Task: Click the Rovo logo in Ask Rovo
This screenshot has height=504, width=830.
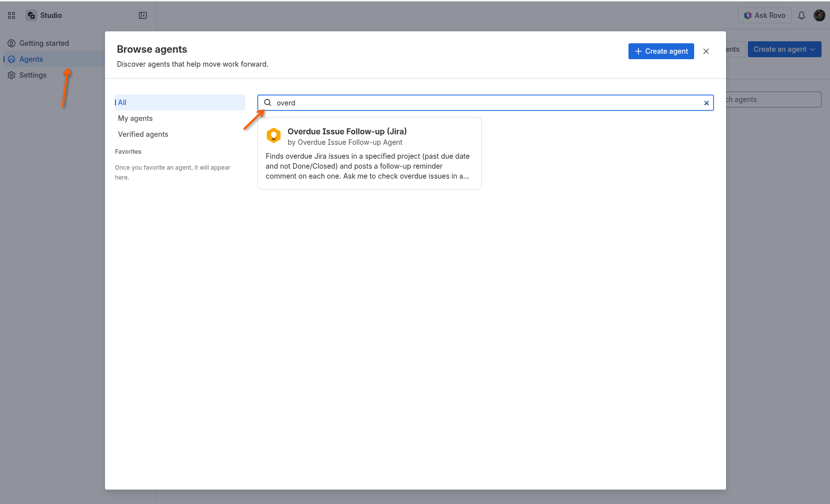Action: [x=747, y=15]
